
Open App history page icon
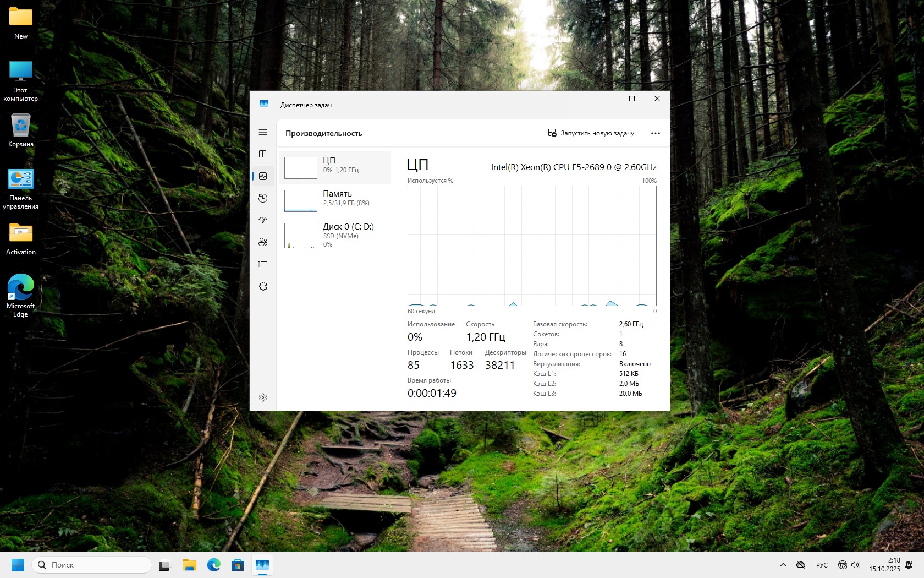pyautogui.click(x=263, y=198)
